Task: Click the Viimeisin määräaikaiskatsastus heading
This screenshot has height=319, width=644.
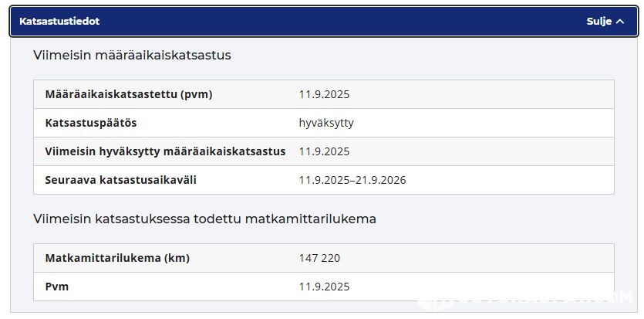Action: click(x=132, y=55)
